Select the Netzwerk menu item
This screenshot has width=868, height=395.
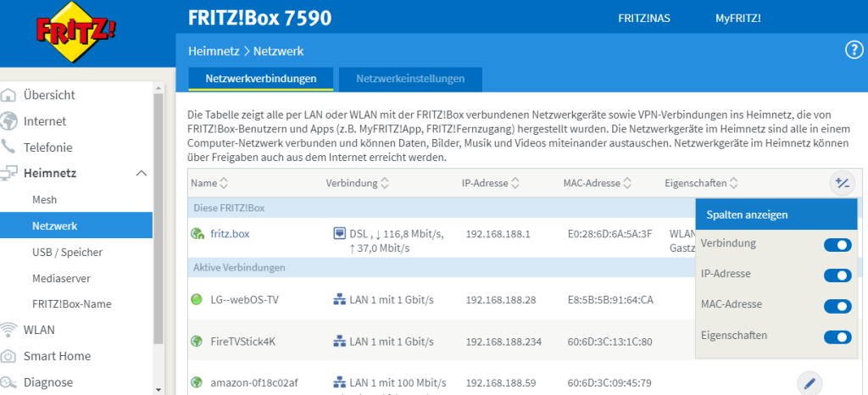[x=76, y=225]
